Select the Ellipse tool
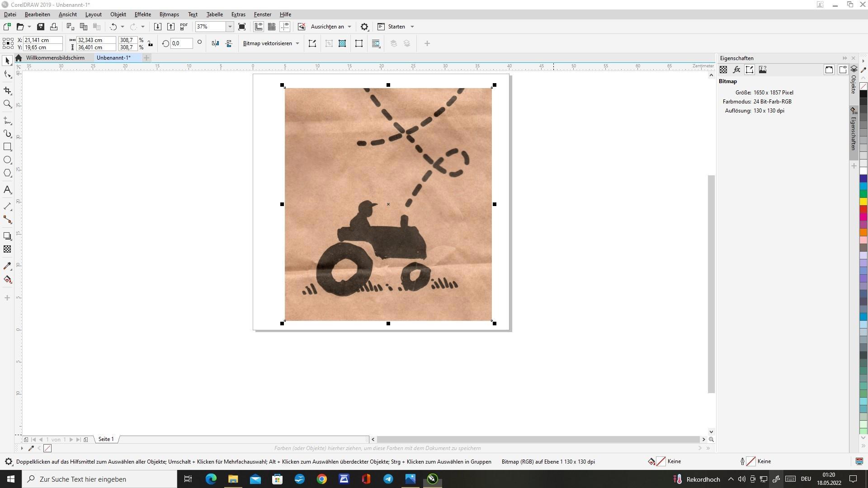Viewport: 868px width, 488px height. (x=7, y=160)
